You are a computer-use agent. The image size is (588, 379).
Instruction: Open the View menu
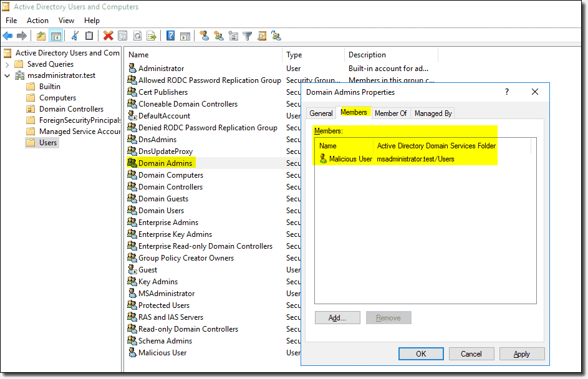pyautogui.click(x=66, y=21)
